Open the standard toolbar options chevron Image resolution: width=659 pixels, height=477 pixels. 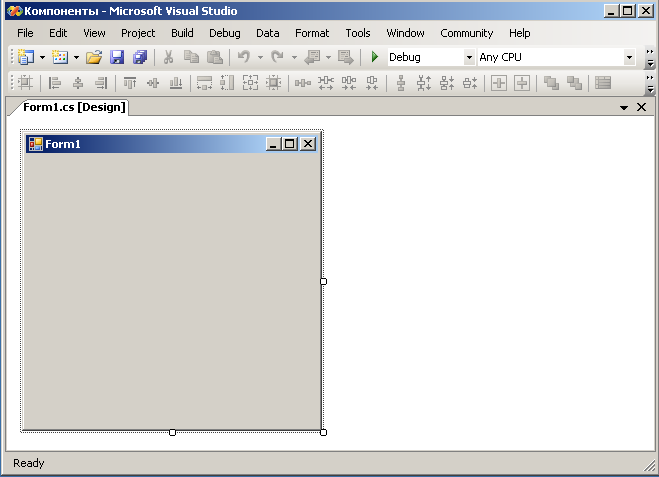pyautogui.click(x=650, y=58)
